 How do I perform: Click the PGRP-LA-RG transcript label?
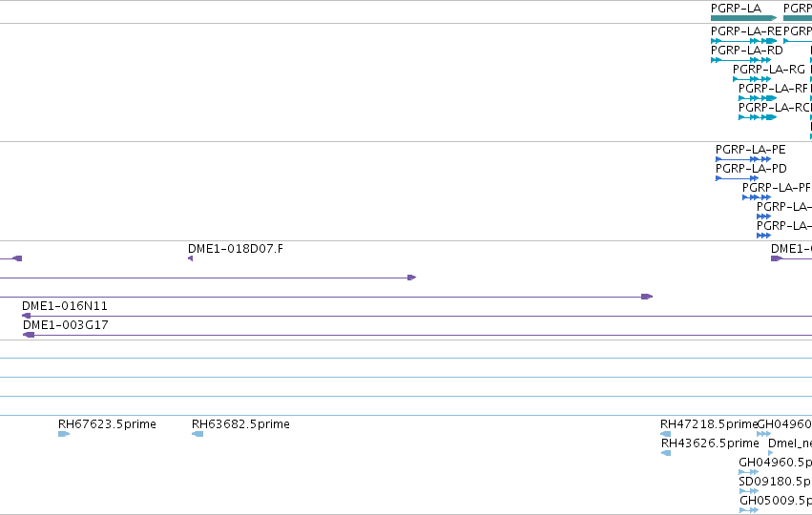click(x=769, y=70)
